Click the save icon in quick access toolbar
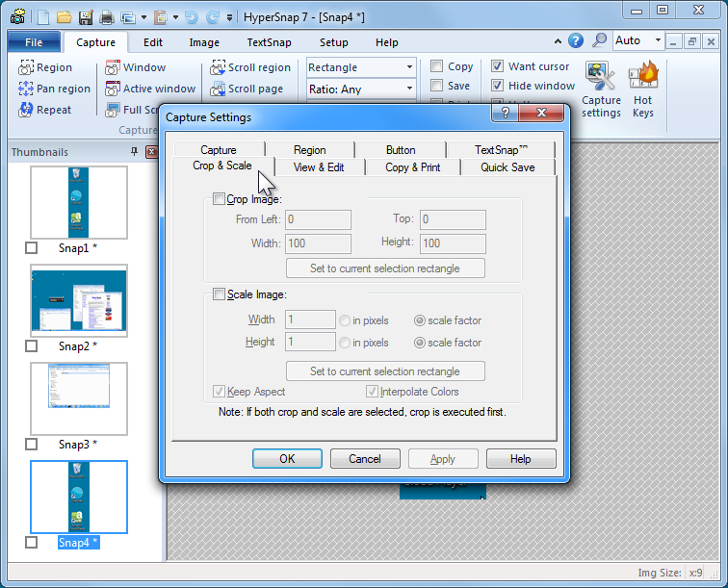The image size is (728, 588). pos(86,17)
